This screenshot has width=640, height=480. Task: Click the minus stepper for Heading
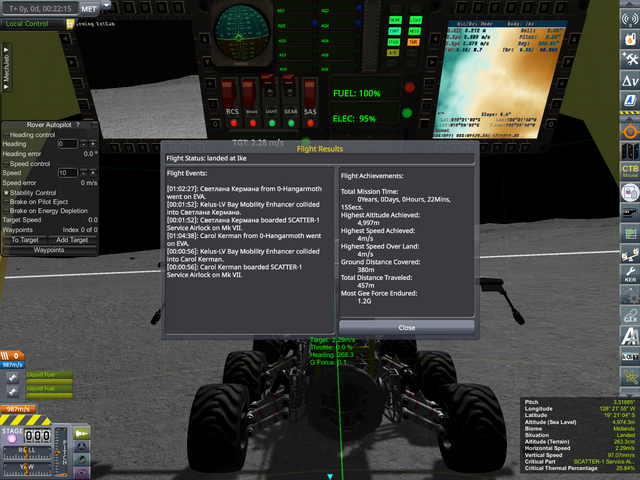(x=83, y=144)
